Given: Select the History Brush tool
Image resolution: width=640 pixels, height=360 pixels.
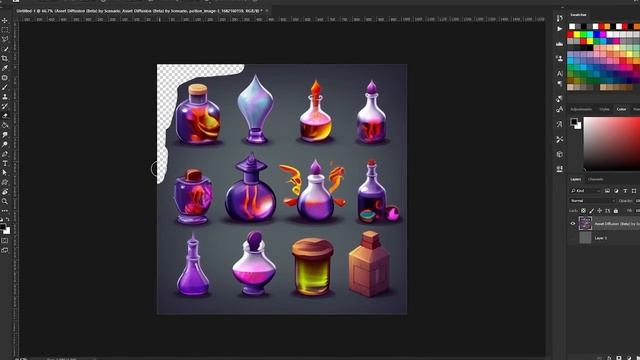Looking at the screenshot, I should [x=5, y=106].
